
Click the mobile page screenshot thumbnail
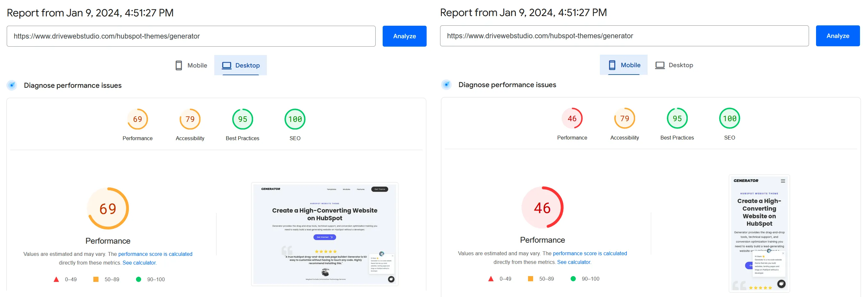(x=759, y=233)
